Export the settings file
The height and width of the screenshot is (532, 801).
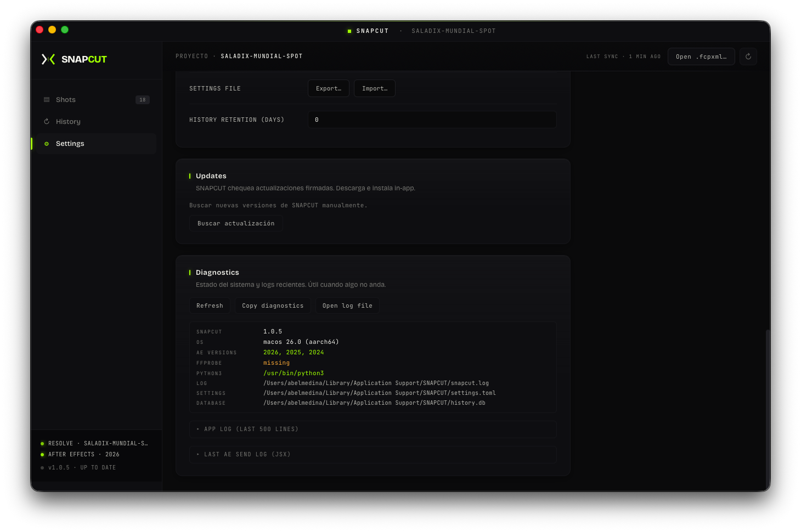pos(329,88)
